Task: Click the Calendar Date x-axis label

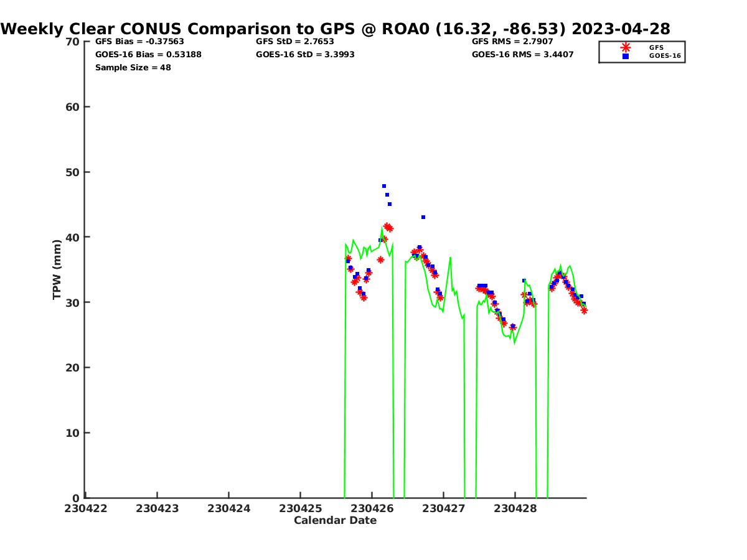Action: (x=335, y=520)
